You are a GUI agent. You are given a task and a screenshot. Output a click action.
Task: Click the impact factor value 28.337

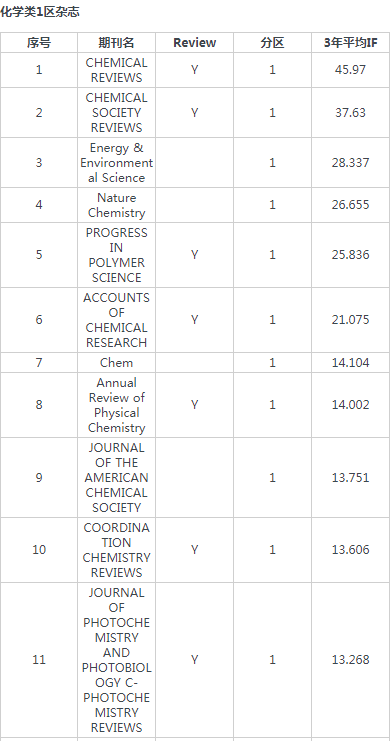(350, 163)
